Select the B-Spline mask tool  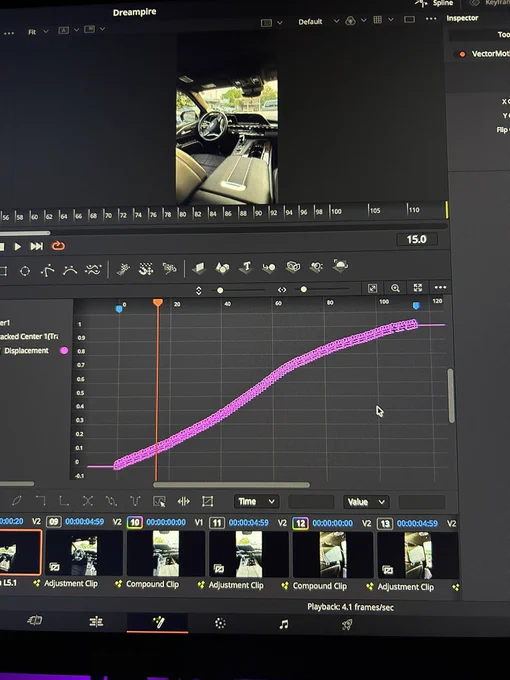click(70, 270)
